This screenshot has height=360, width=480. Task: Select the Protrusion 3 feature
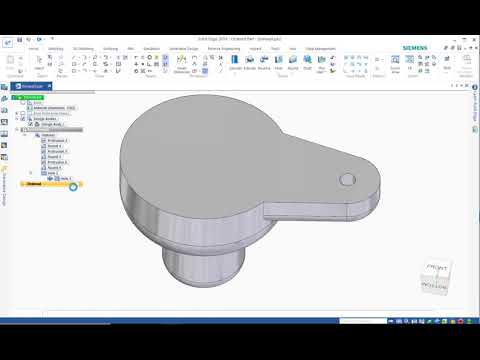click(55, 162)
